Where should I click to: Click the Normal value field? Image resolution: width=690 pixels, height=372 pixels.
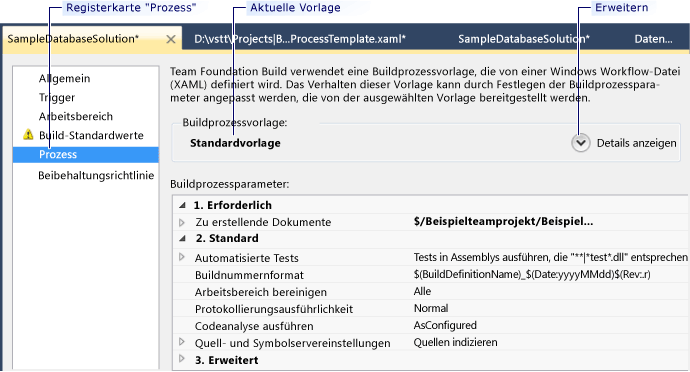[x=431, y=308]
